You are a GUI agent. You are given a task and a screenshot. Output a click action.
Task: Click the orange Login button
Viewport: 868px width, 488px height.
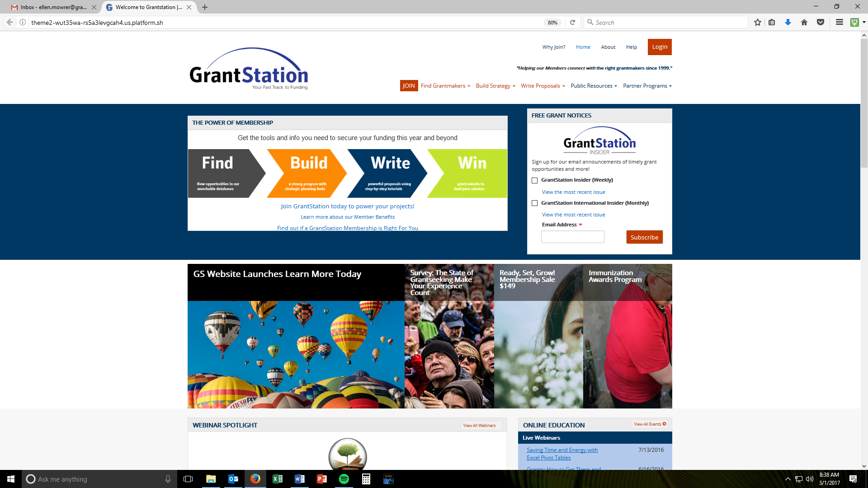tap(660, 47)
